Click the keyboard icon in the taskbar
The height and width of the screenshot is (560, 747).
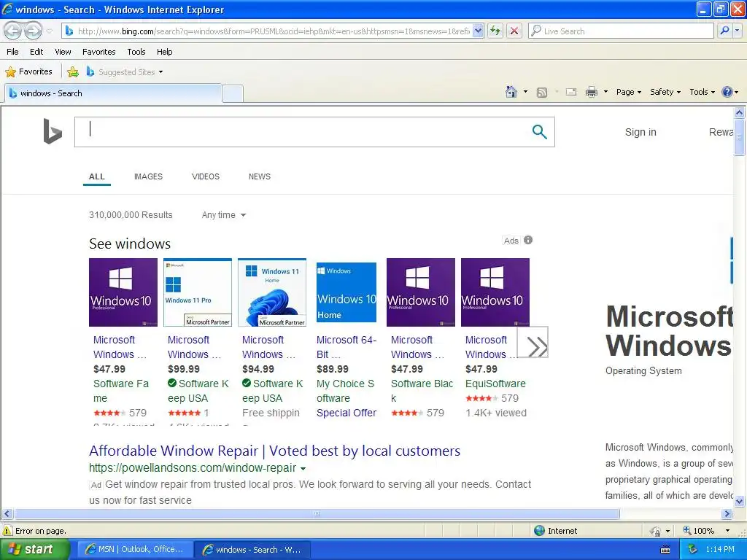click(665, 550)
